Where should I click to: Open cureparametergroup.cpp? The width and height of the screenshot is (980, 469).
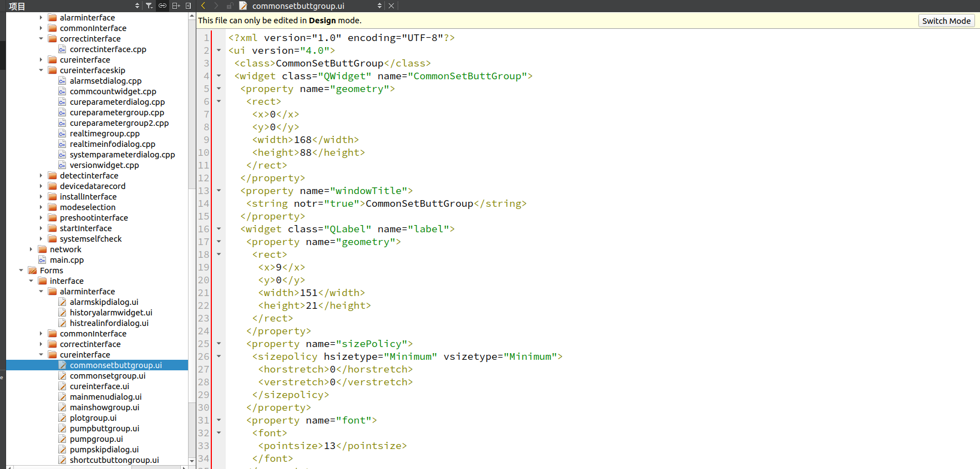(117, 113)
